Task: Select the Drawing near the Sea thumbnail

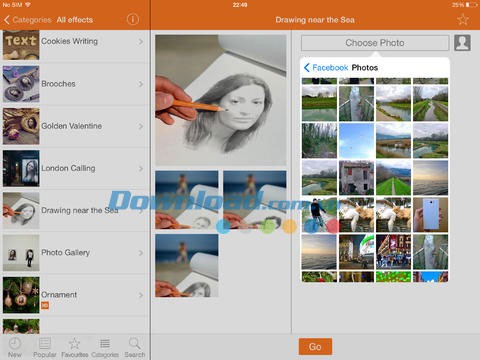Action: pos(21,211)
